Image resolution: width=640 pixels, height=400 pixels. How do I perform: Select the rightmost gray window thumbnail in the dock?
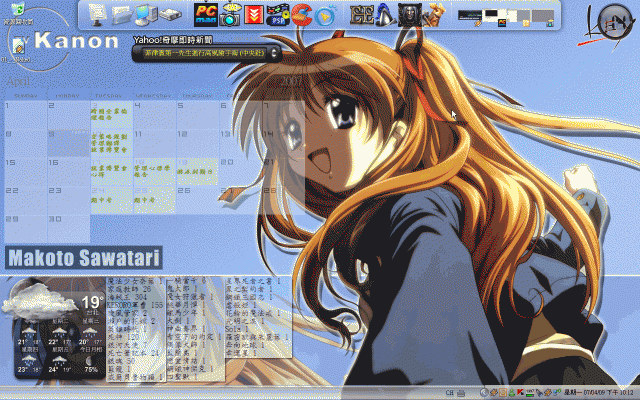[x=543, y=18]
